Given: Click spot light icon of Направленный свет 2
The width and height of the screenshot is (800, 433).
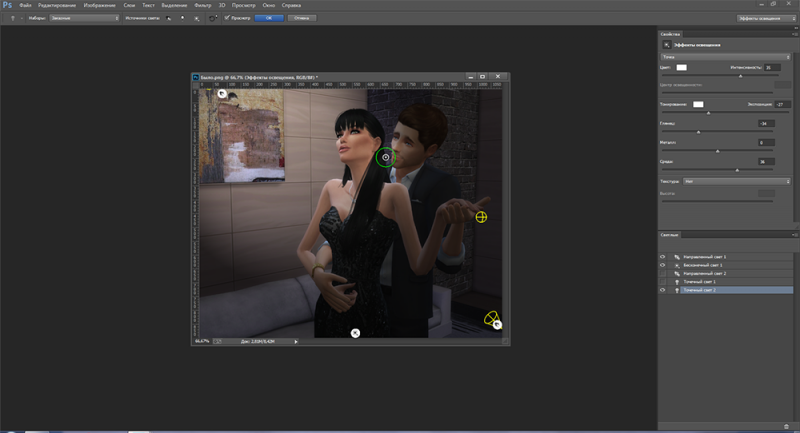Looking at the screenshot, I should [x=677, y=273].
